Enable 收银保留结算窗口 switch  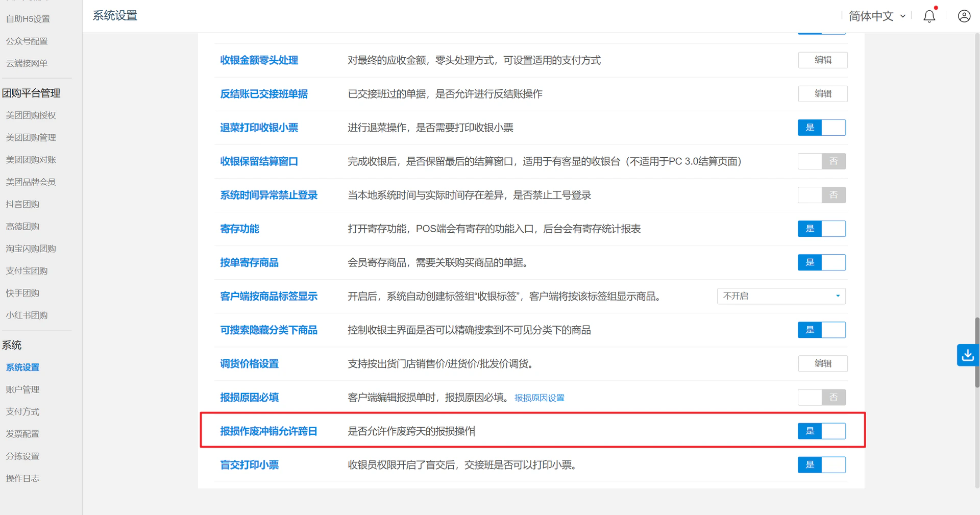(x=822, y=161)
